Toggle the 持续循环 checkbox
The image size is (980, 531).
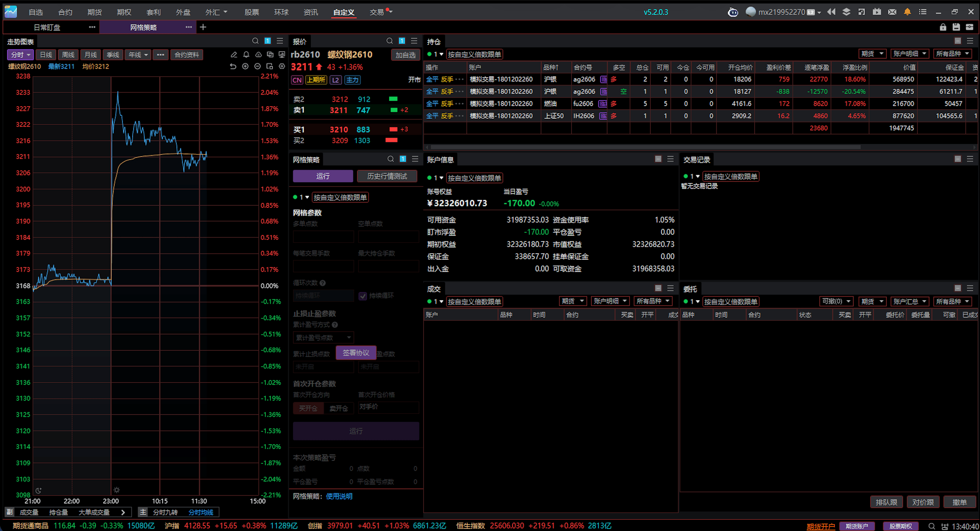[363, 296]
